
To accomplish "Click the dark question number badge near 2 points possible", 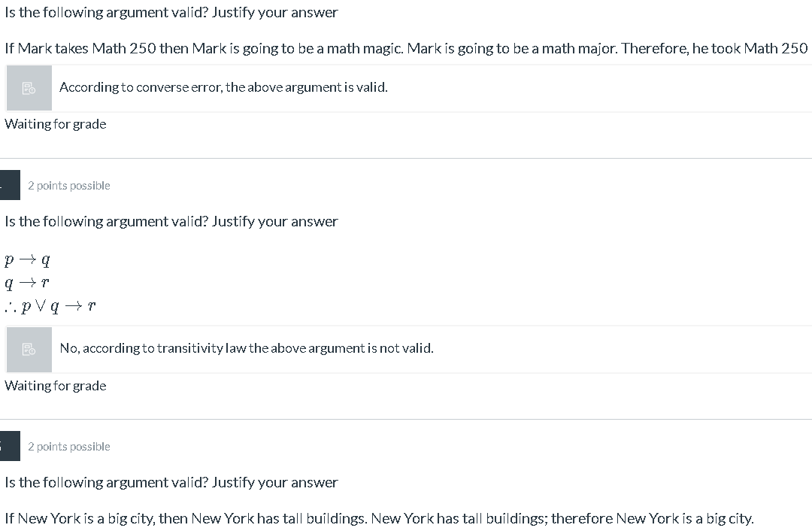I will [x=9, y=184].
